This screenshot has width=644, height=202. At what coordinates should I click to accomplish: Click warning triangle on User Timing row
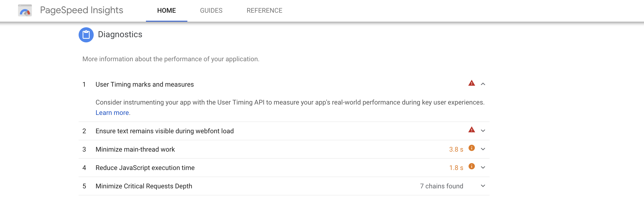471,83
